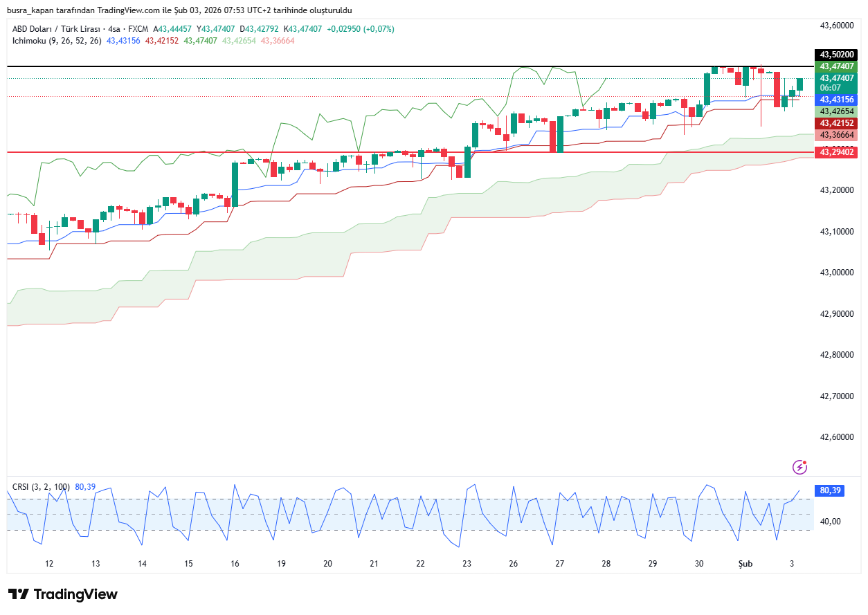Click the 4sa interval text in legend

click(x=115, y=29)
